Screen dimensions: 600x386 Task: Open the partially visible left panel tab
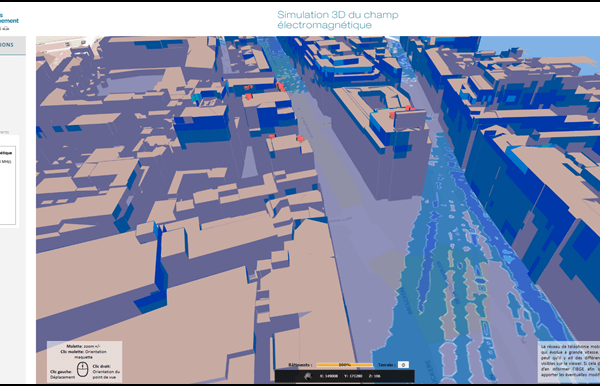(11, 45)
